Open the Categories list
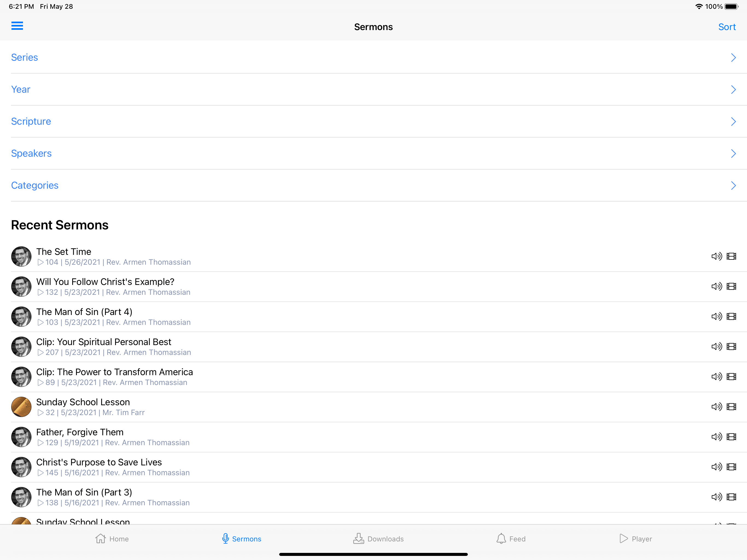The width and height of the screenshot is (747, 560). point(35,185)
